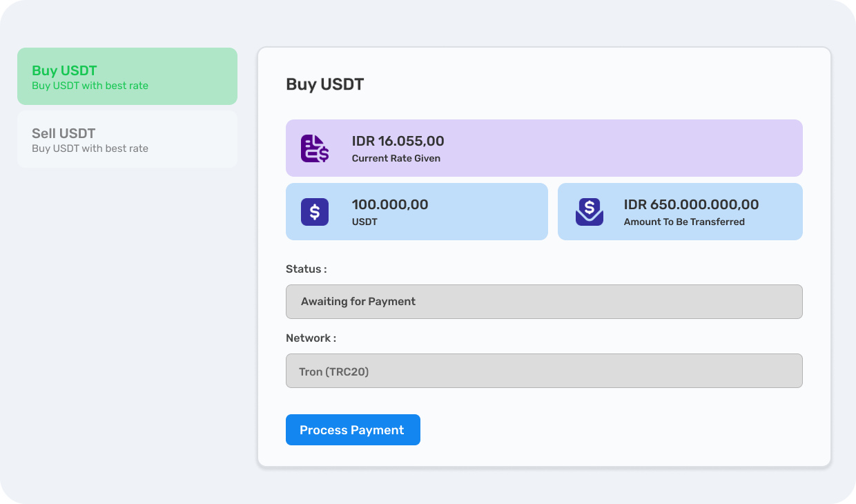This screenshot has width=856, height=504.
Task: Click the Status : label
Action: [x=307, y=269]
